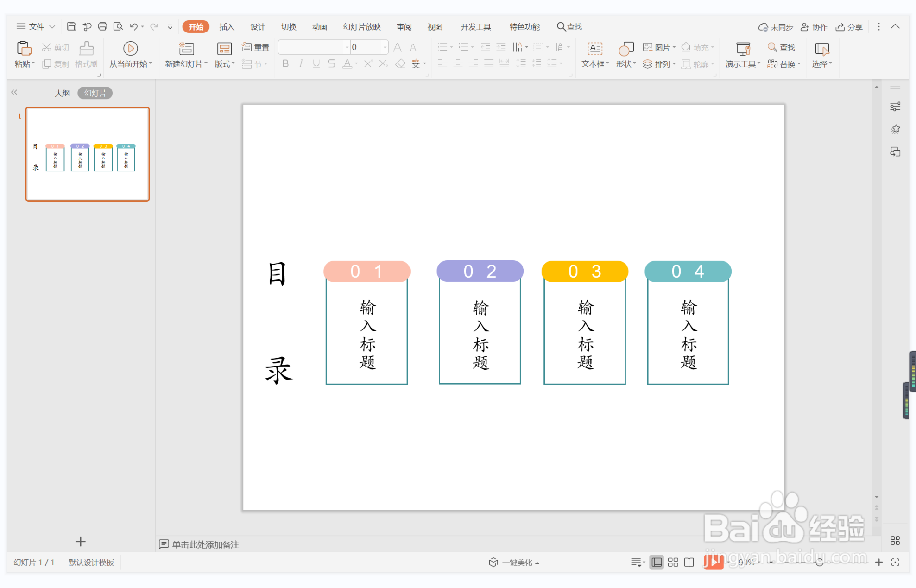
Task: Switch to the 大纲 outline tab
Action: point(62,93)
